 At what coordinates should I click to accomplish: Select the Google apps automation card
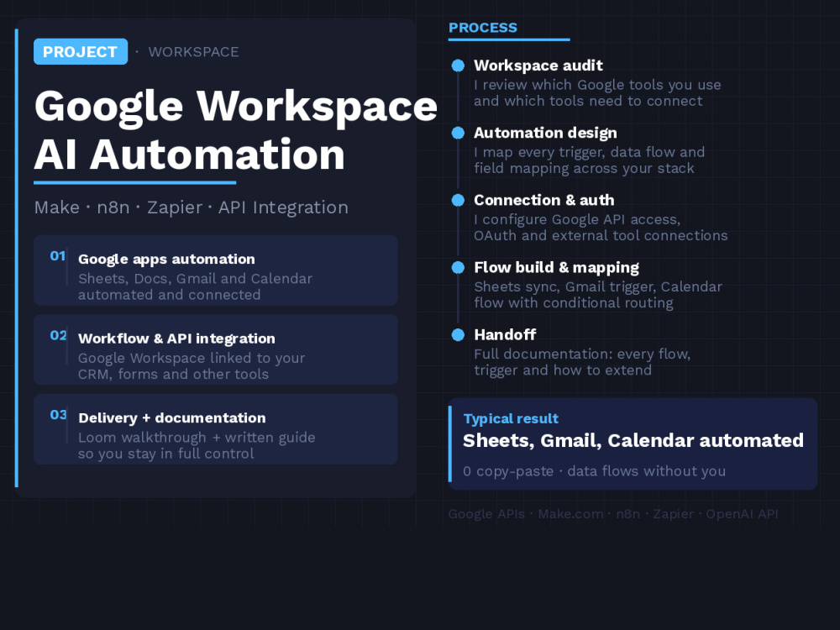215,270
